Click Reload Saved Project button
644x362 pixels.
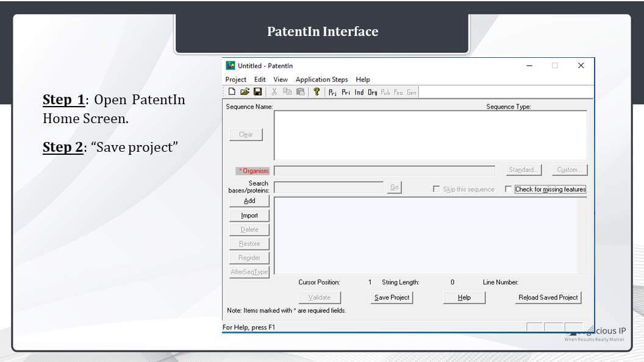[x=548, y=297]
